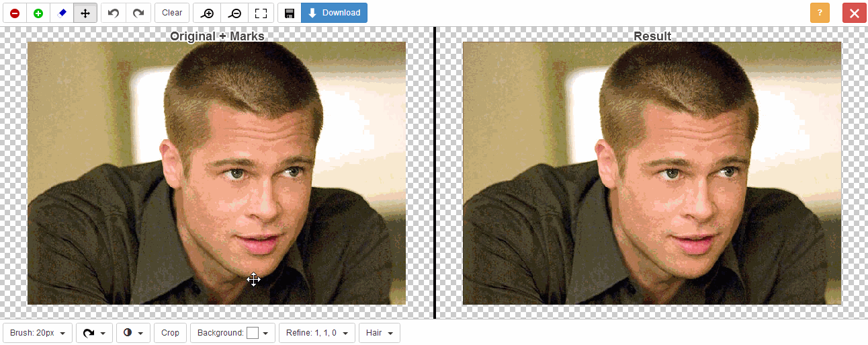Open help with the question mark button
Viewport: 868px width, 345px height.
click(x=820, y=13)
